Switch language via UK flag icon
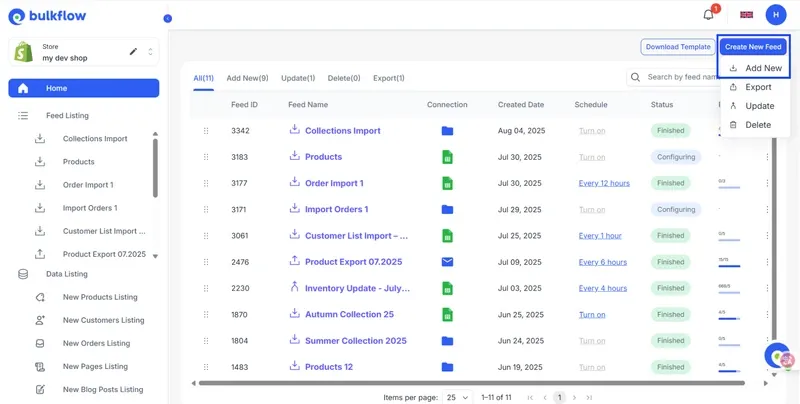 746,15
